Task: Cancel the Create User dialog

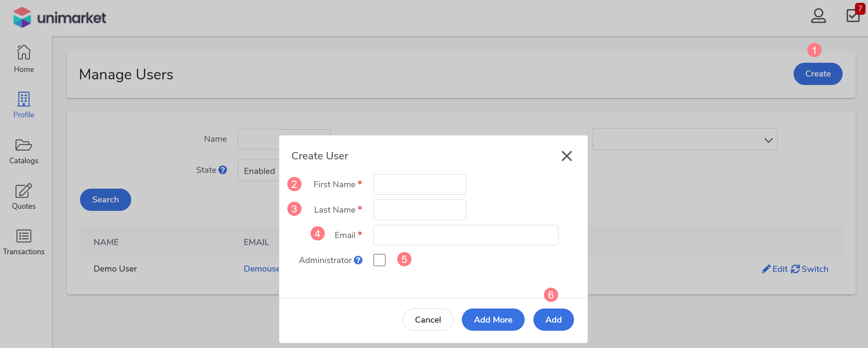Action: tap(428, 320)
